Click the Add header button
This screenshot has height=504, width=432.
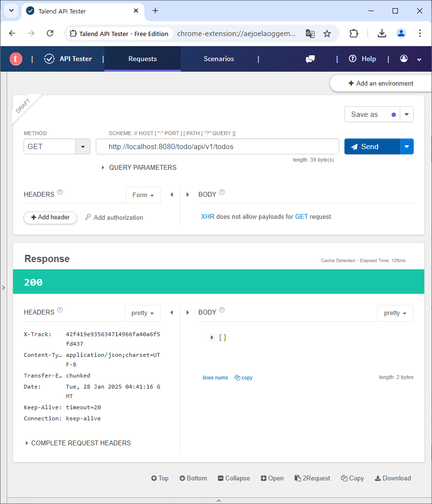(50, 217)
